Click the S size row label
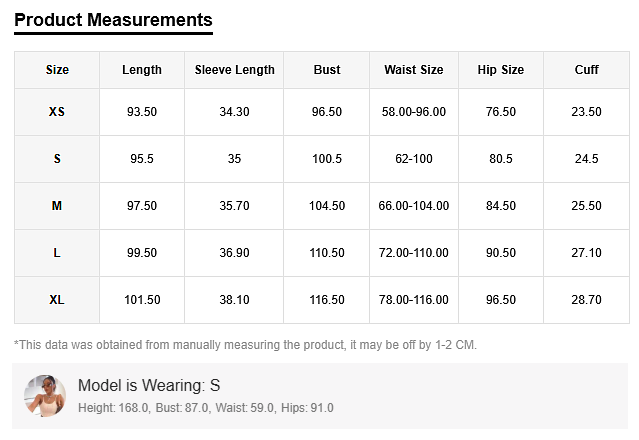Screen dimensions: 639x440 [57, 159]
